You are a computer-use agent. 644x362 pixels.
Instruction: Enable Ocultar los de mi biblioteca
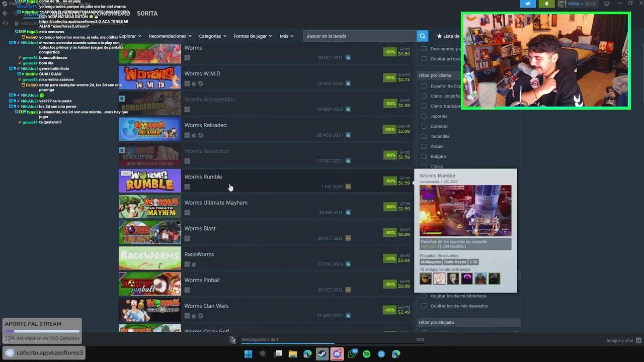(x=424, y=296)
